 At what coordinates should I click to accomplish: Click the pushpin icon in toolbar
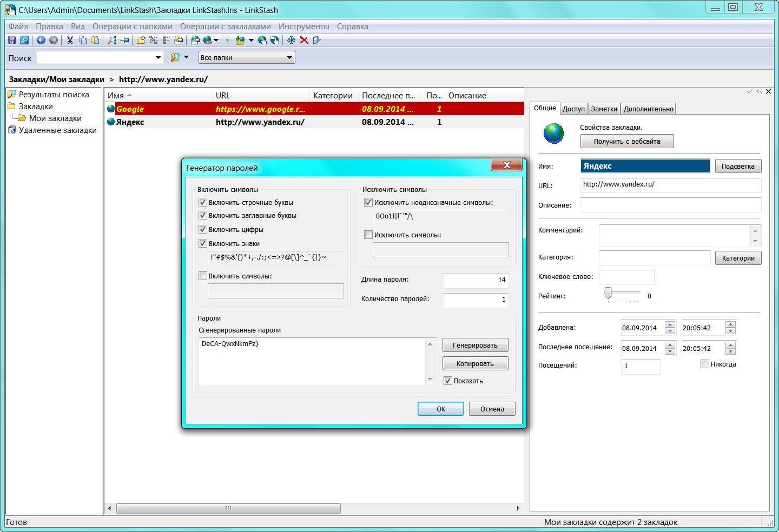(124, 40)
